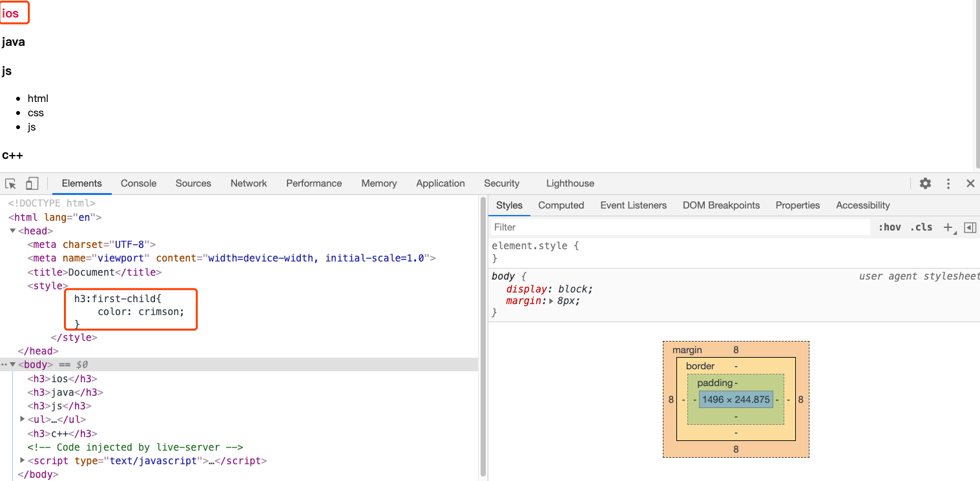The width and height of the screenshot is (980, 481).
Task: Click the elements panel ellipsis actions icon
Action: [x=4, y=365]
